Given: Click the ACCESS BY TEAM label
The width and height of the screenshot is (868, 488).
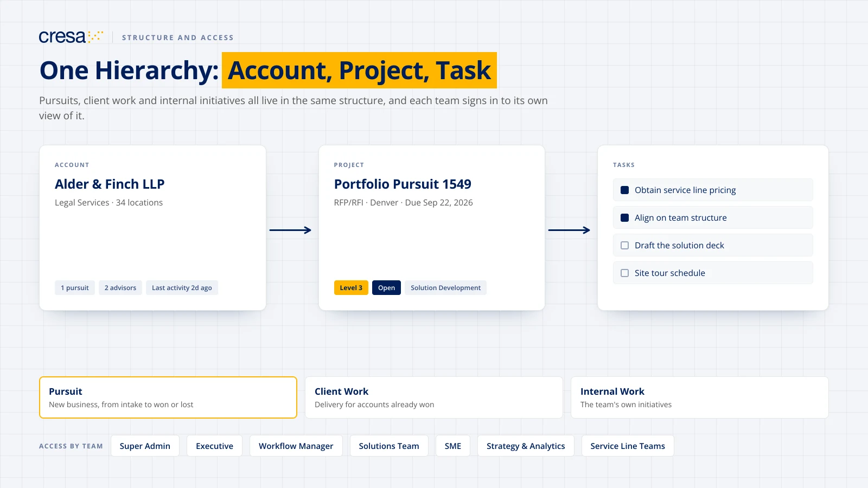Looking at the screenshot, I should pos(71,446).
